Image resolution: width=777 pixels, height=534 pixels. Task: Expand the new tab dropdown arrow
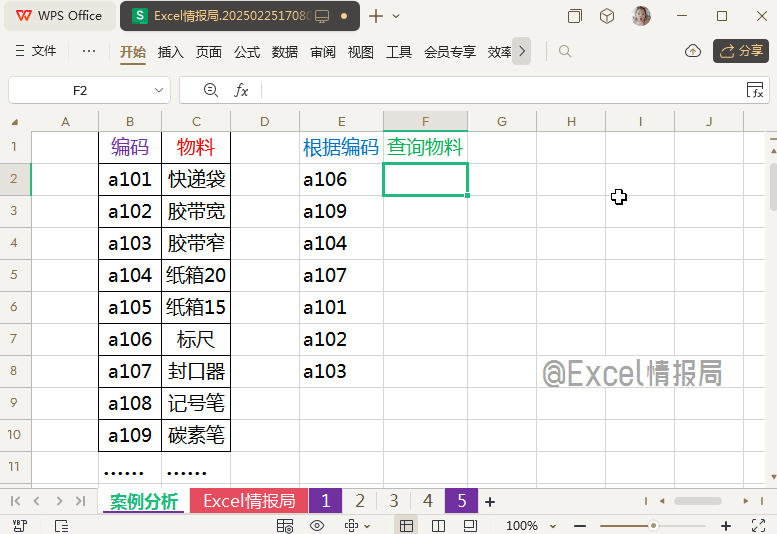coord(396,16)
